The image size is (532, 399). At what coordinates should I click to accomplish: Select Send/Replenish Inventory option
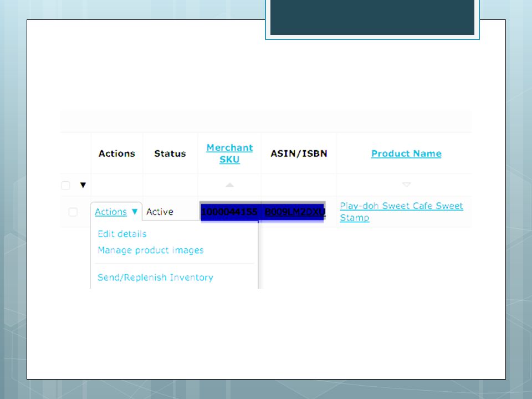[x=155, y=277]
